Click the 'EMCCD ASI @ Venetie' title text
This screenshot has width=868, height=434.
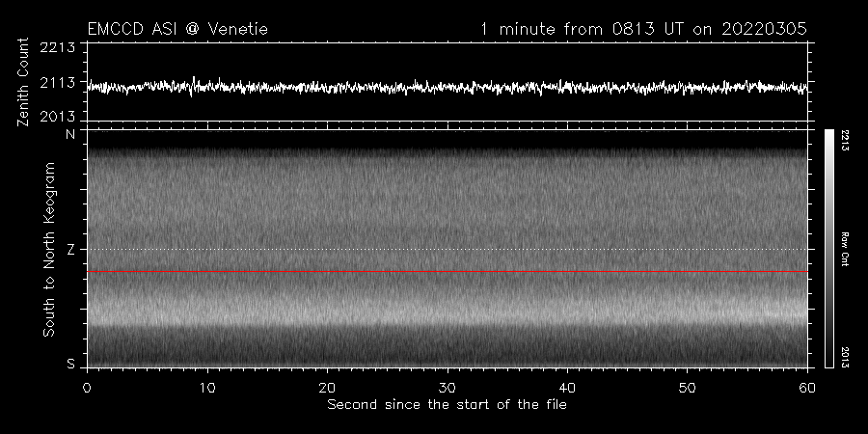(x=177, y=29)
